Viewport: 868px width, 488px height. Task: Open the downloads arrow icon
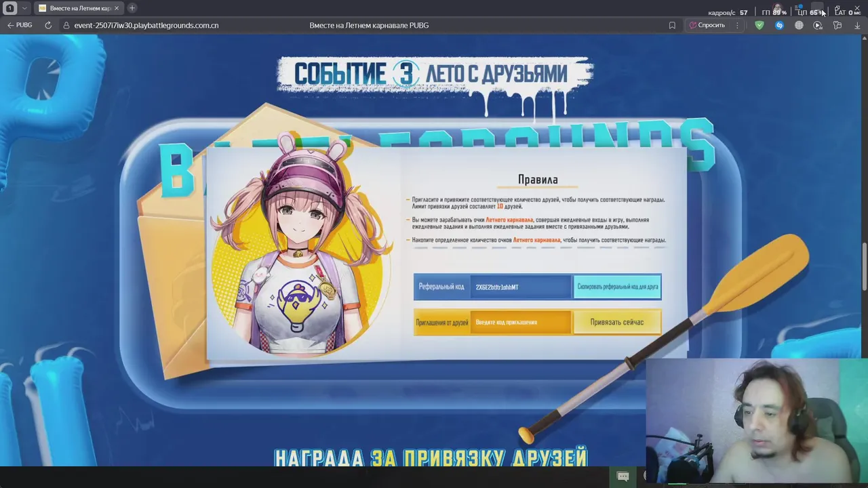tap(857, 25)
